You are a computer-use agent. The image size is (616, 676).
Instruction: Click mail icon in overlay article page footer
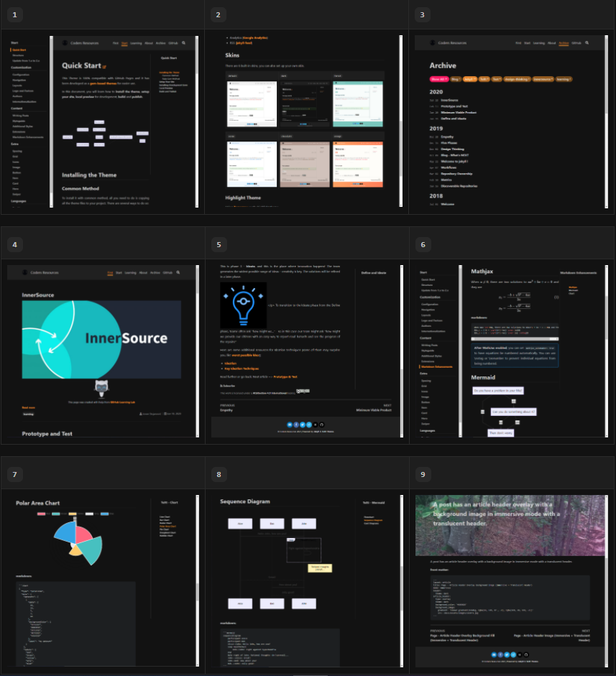494,654
